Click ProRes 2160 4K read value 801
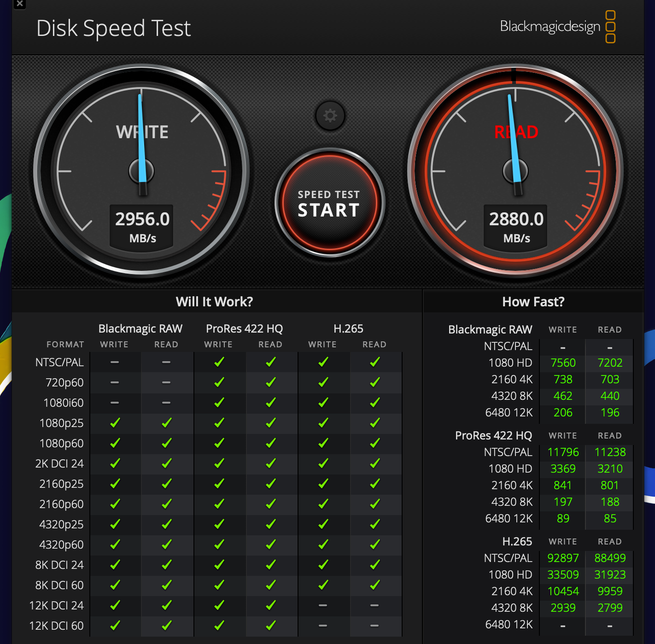Screen dimensions: 655x644 [x=610, y=486]
